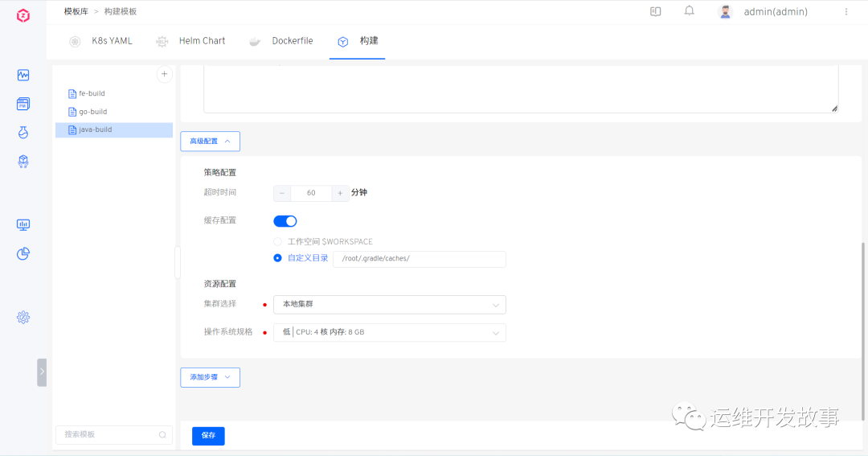Open the testing flask sidebar icon
The width and height of the screenshot is (868, 456).
pyautogui.click(x=23, y=133)
